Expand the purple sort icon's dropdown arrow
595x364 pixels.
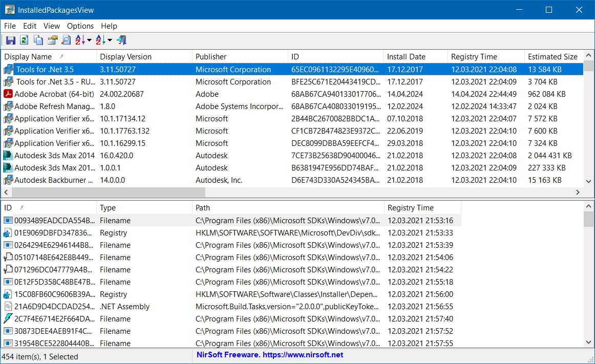89,40
